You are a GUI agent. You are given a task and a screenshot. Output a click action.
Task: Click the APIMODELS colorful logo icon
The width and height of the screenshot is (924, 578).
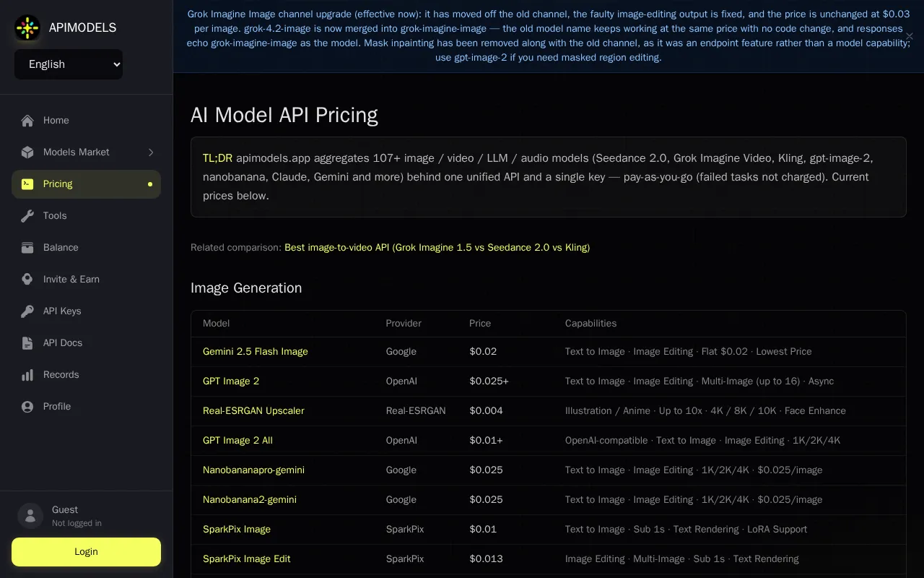[27, 27]
